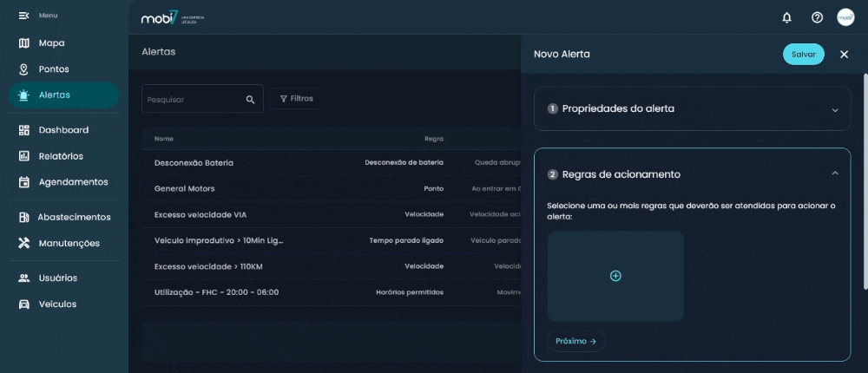868x373 pixels.
Task: Click the Pesquisar search field
Action: 191,99
